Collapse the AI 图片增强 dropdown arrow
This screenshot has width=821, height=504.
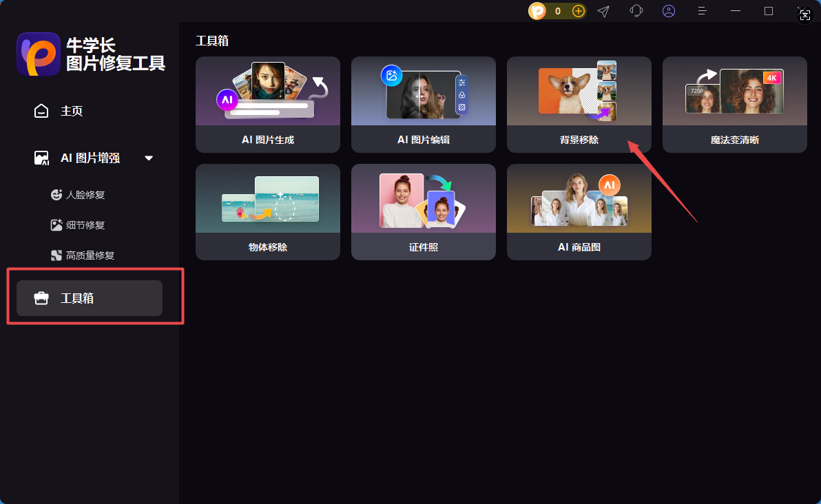(x=149, y=158)
